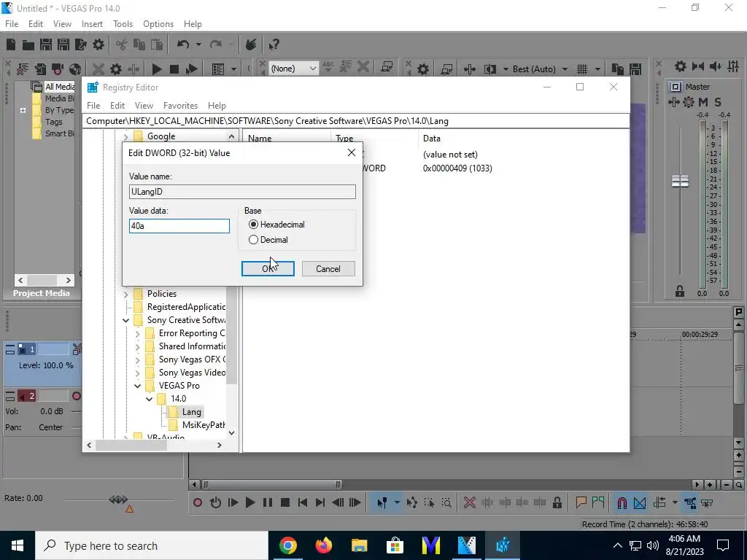Image resolution: width=747 pixels, height=560 pixels.
Task: Open the Undo history dropdown arrow
Action: [x=198, y=44]
